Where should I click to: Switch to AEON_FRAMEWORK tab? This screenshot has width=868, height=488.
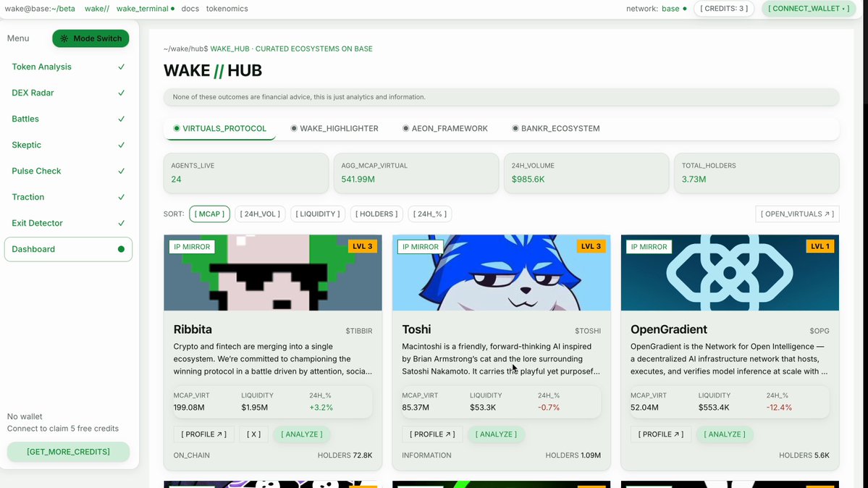click(x=445, y=128)
